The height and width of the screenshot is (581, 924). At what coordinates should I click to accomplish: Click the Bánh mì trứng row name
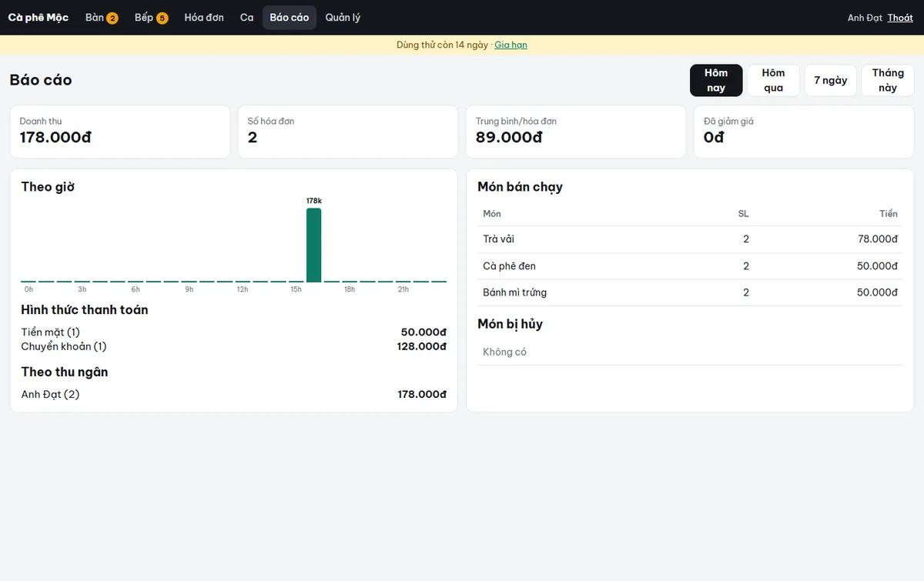(514, 292)
